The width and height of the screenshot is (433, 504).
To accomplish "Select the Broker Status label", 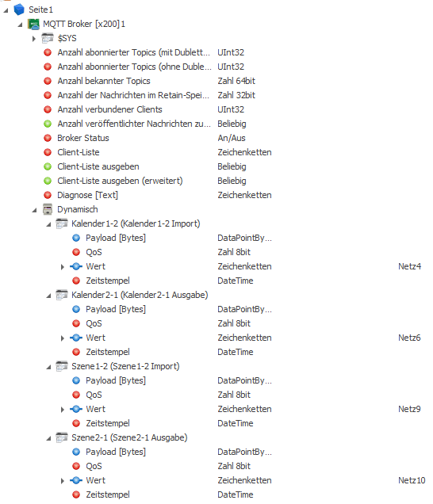I will [x=83, y=138].
